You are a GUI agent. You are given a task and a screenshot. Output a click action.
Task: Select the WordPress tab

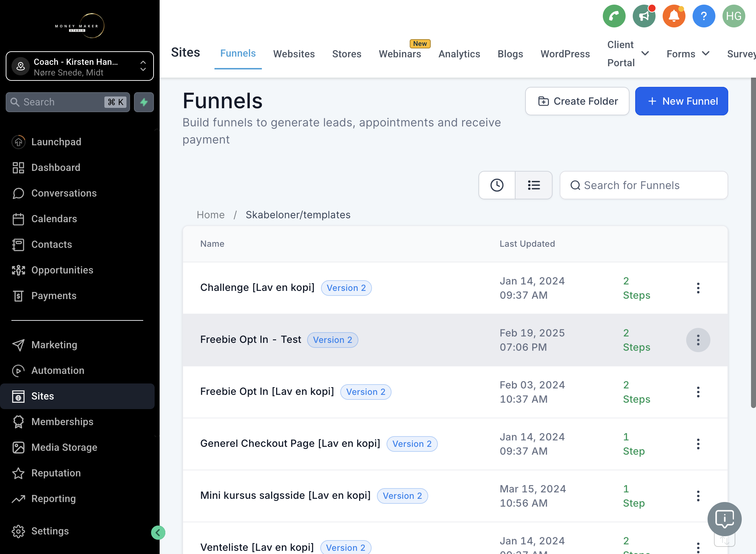click(x=565, y=54)
